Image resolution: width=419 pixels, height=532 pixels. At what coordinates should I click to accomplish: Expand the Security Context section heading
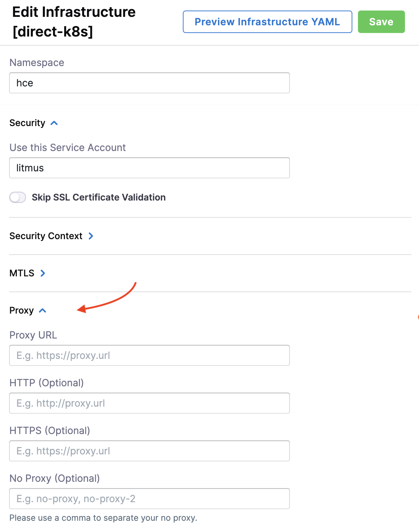[46, 236]
